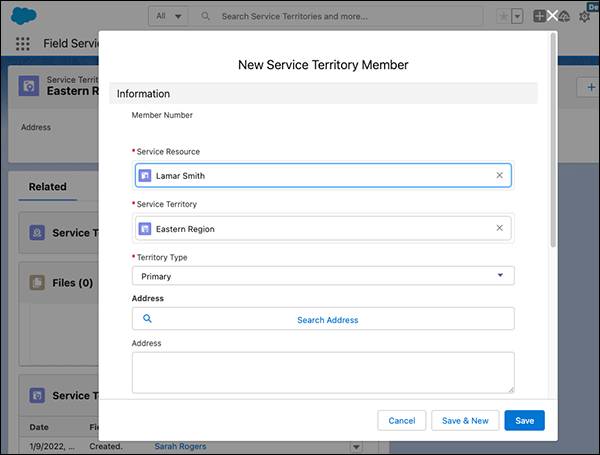Click the plus follow button on record header
This screenshot has height=455, width=600.
590,87
